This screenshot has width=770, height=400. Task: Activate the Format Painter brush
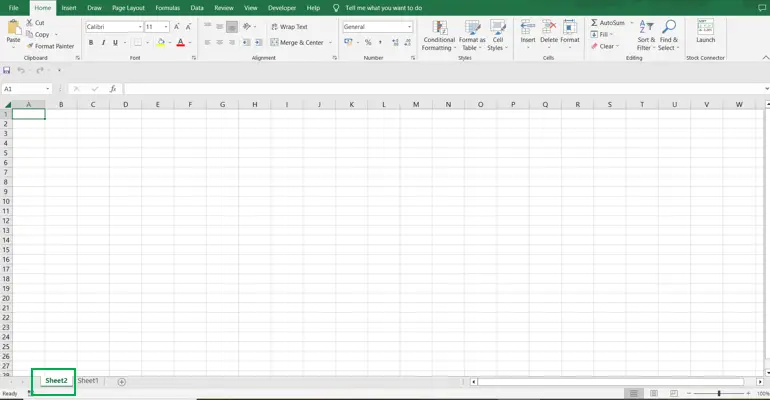[30, 46]
